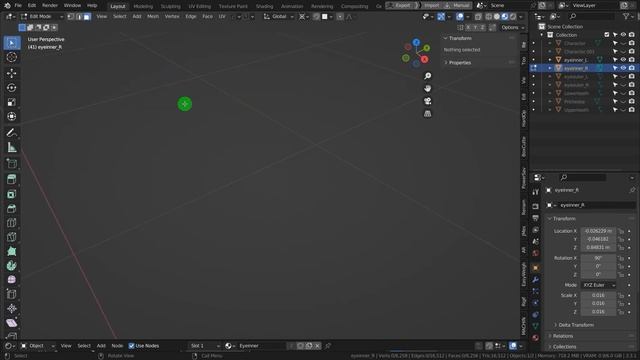Open the Tool properties tab
This screenshot has width=640, height=360.
(536, 192)
